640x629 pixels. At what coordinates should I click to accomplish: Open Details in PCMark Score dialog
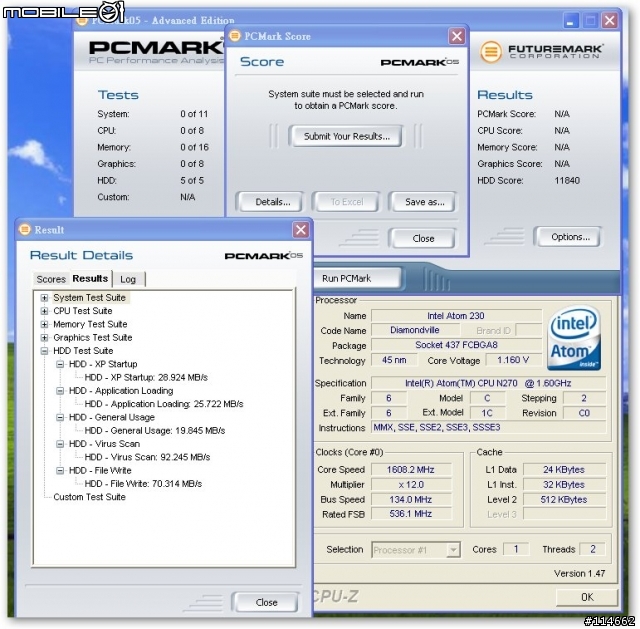tap(272, 202)
